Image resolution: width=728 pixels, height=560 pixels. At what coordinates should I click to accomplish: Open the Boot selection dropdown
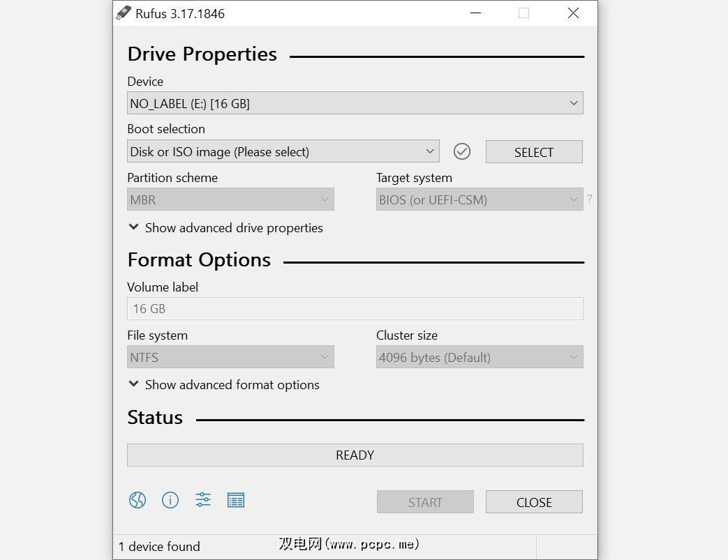click(x=283, y=151)
